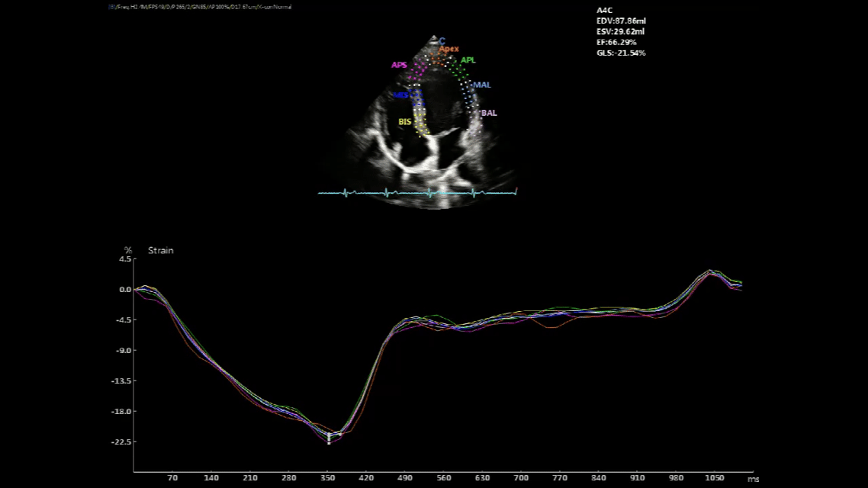Click the green APL segment label
The image size is (868, 488).
tap(468, 60)
